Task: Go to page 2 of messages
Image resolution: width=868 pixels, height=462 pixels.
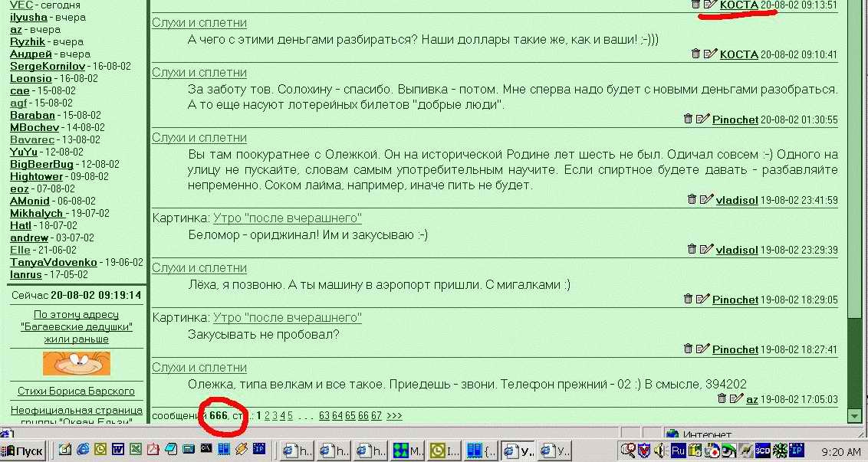Action: (x=268, y=415)
